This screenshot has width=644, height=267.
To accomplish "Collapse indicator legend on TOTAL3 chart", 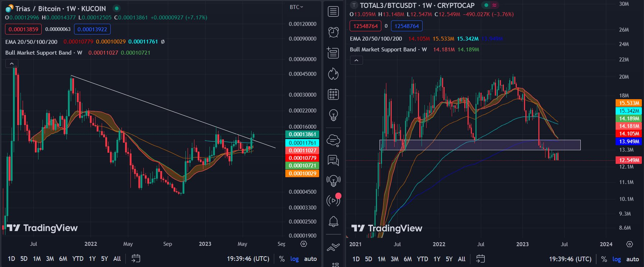I will coord(356,60).
